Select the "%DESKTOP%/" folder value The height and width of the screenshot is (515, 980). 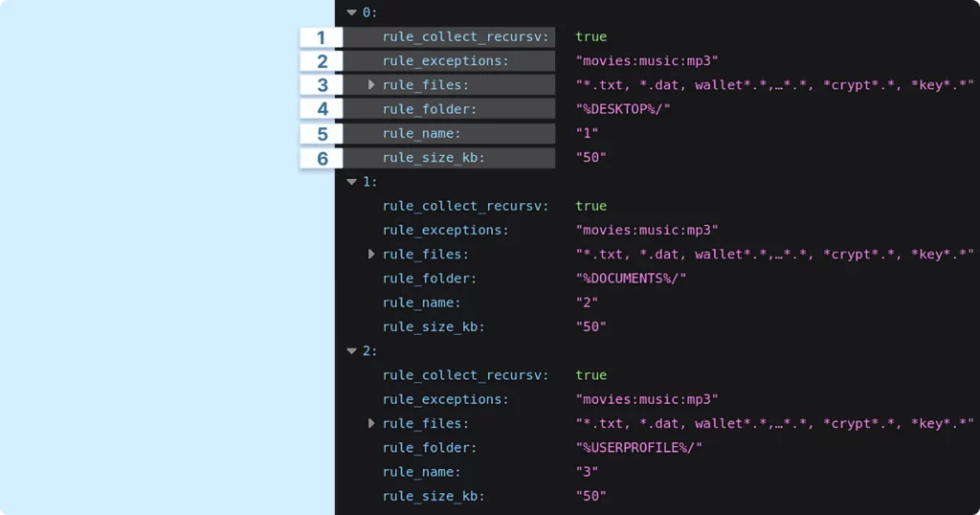[623, 109]
